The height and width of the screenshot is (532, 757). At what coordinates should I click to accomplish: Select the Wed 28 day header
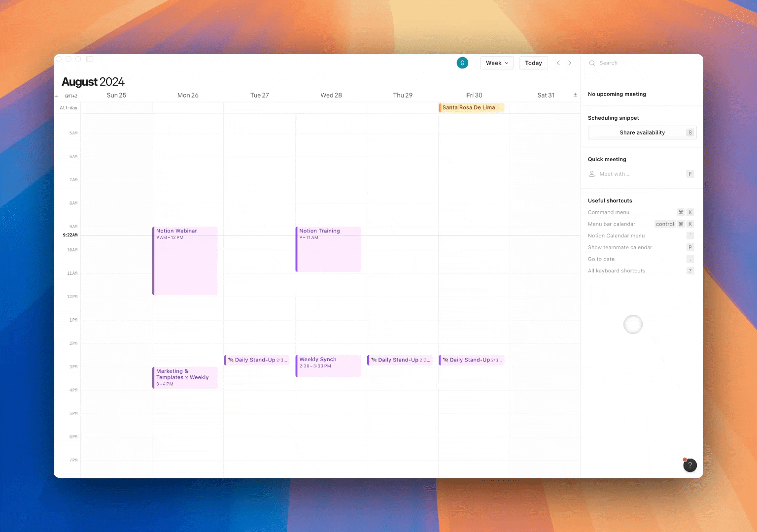331,95
